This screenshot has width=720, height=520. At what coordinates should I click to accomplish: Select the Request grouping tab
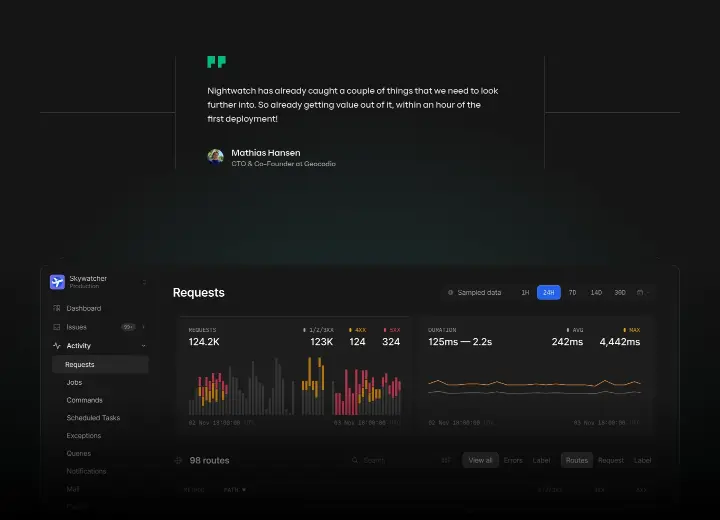pos(611,460)
